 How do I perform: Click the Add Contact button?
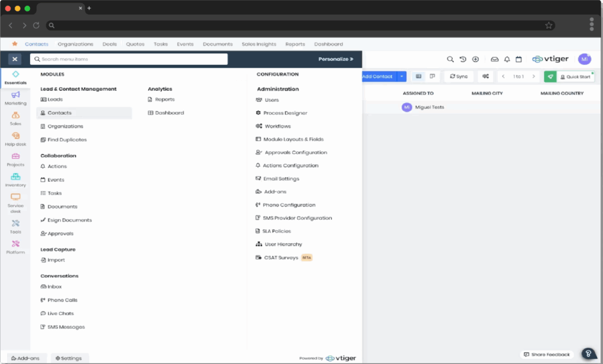tap(379, 76)
